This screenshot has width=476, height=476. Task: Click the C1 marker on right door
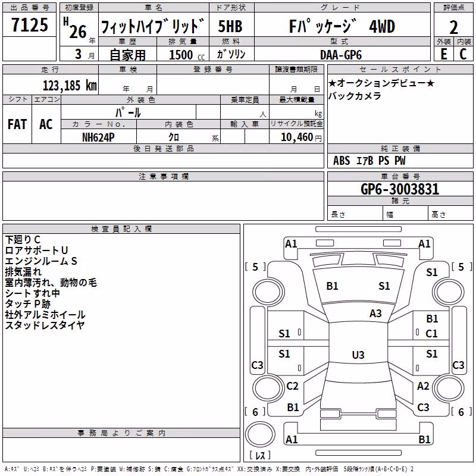[431, 334]
